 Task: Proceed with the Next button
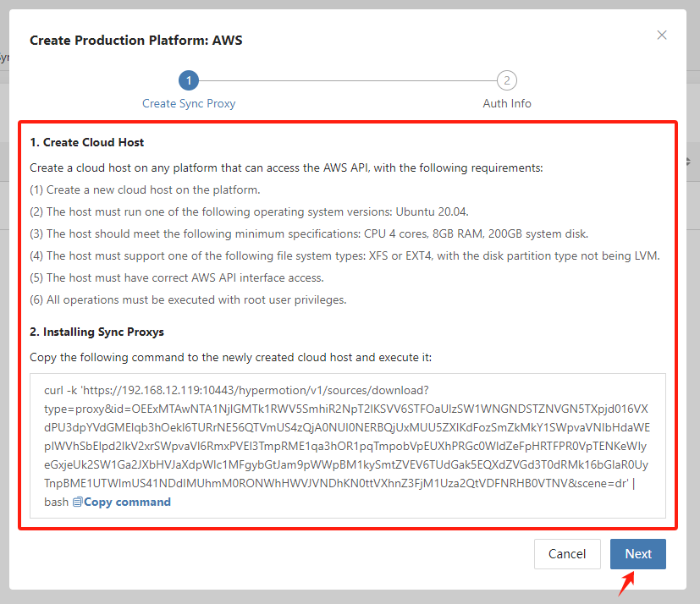click(638, 553)
